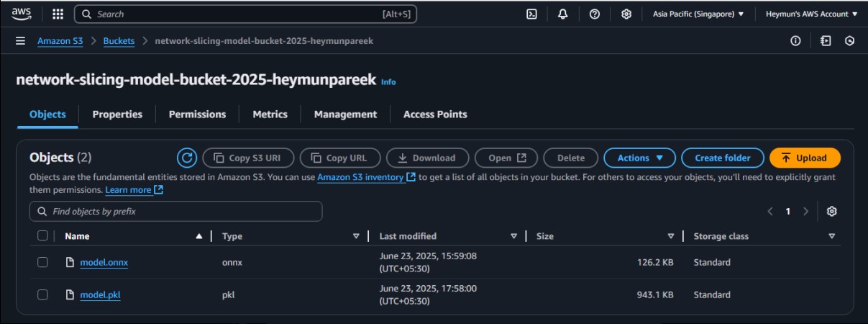The width and height of the screenshot is (868, 324).
Task: Switch to the Access Points tab
Action: [x=435, y=114]
